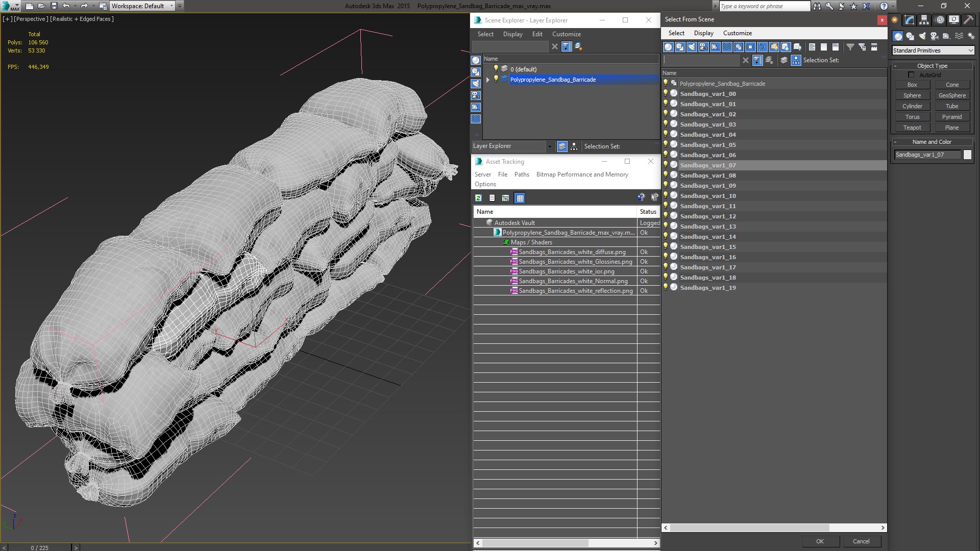This screenshot has width=980, height=551.
Task: Toggle Display Cameras filter in Select From Scene
Action: tap(703, 47)
